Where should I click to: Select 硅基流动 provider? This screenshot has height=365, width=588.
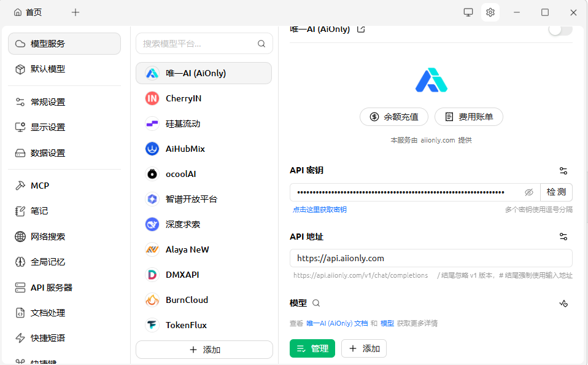click(204, 124)
